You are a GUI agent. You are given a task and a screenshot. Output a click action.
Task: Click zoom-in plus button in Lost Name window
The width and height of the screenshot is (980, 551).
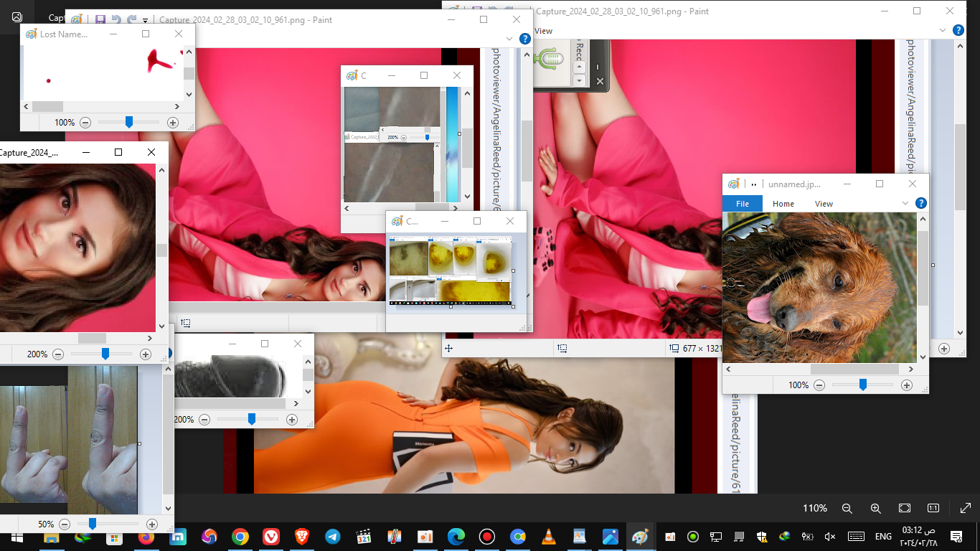[x=172, y=123]
